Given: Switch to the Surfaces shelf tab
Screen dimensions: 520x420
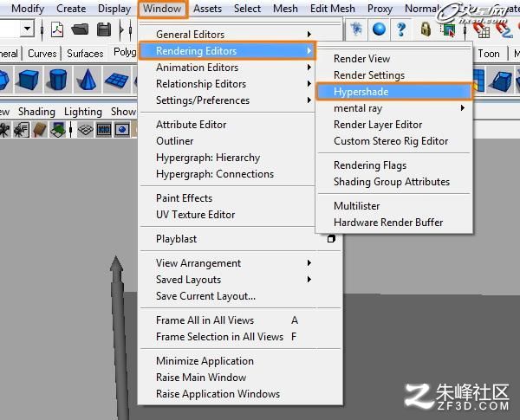Looking at the screenshot, I should coord(85,54).
